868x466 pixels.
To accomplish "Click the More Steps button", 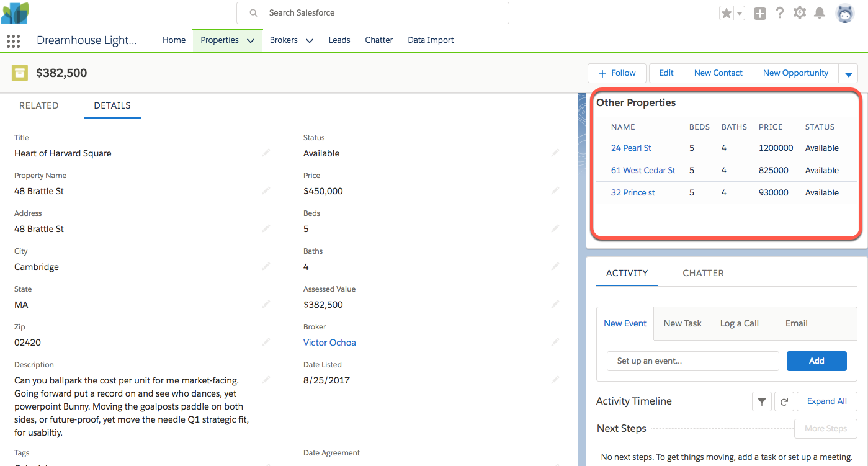I will point(825,429).
